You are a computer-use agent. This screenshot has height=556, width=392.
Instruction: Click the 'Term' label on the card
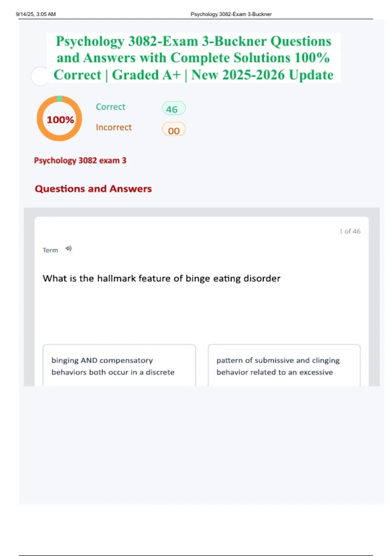(50, 250)
